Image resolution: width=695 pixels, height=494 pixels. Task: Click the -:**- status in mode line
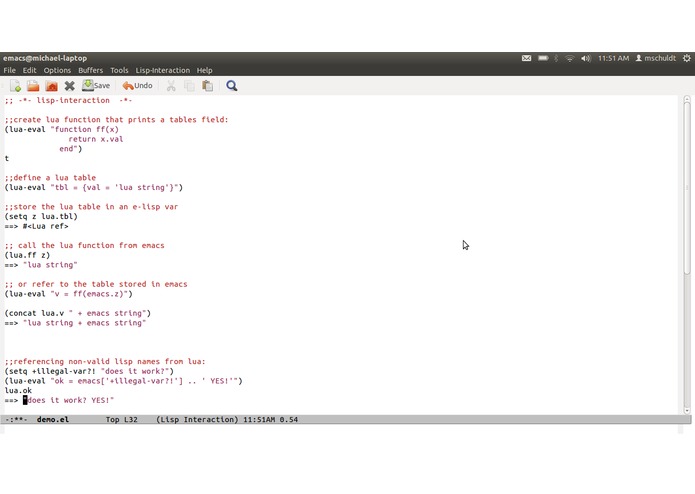point(16,419)
